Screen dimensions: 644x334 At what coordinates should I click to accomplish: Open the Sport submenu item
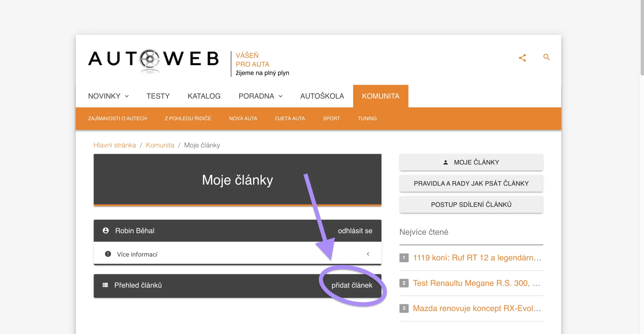[331, 118]
